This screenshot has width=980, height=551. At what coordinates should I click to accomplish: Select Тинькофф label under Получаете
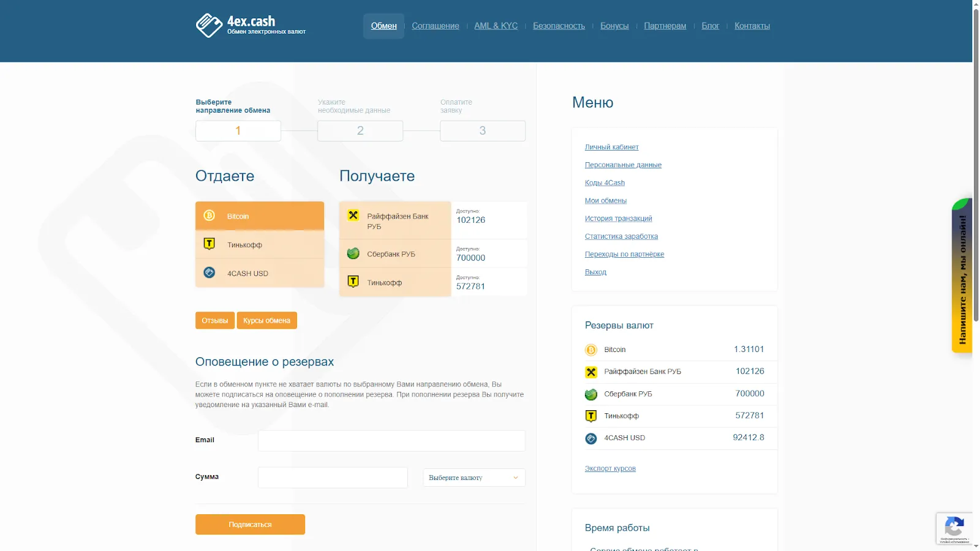[x=384, y=283]
